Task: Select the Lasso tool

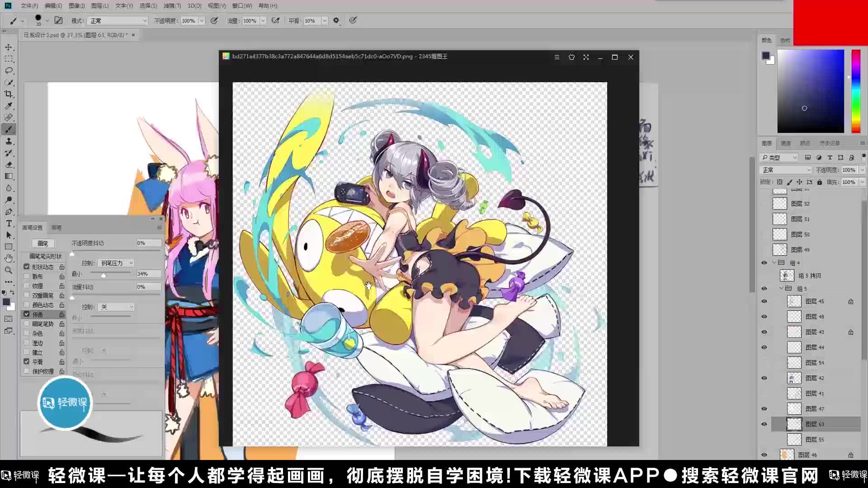Action: point(8,70)
